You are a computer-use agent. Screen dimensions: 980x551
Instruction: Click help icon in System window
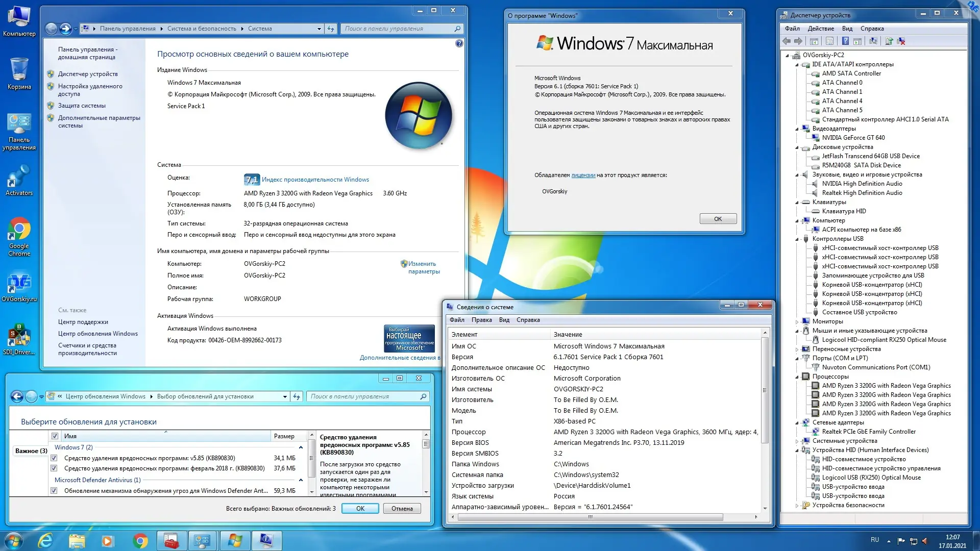coord(459,43)
